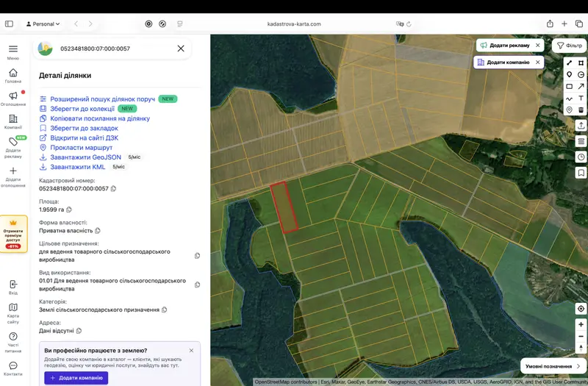Select the arrow drawing tool
The image size is (588, 386).
[x=581, y=86]
